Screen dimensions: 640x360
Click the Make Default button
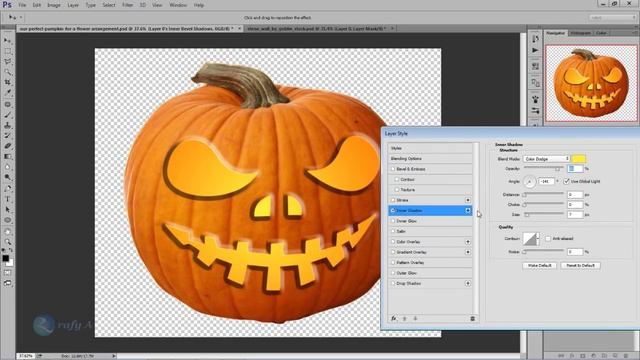click(539, 265)
